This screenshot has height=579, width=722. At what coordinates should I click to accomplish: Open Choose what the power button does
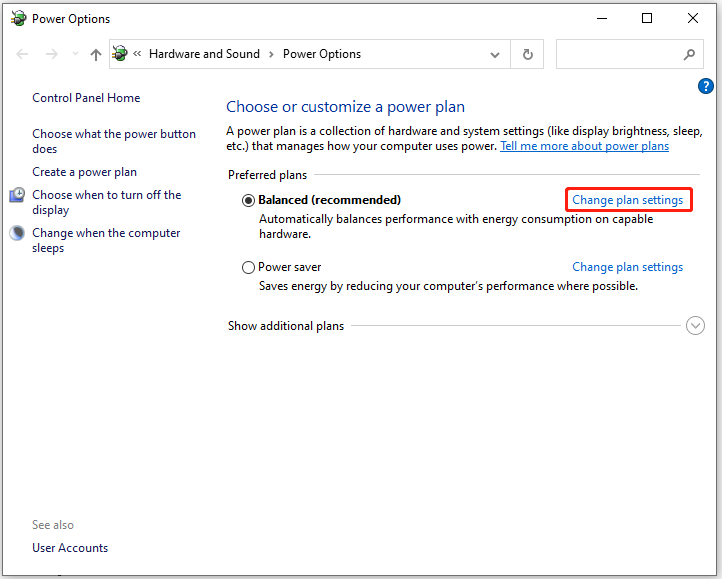114,141
